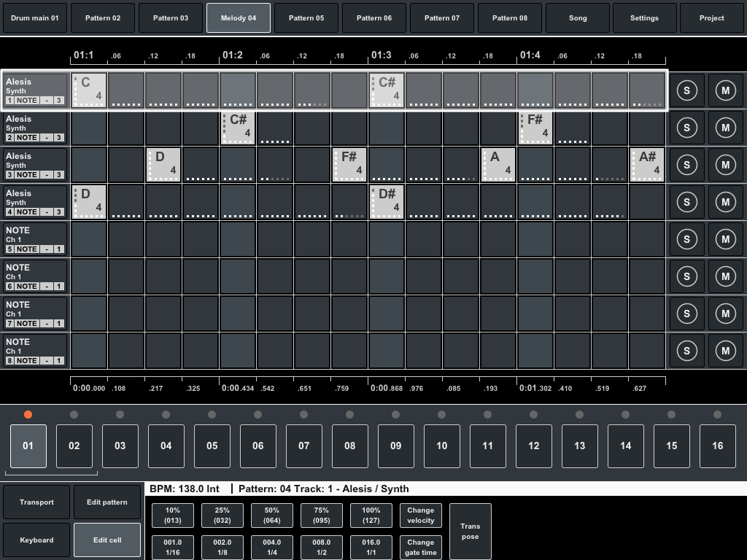
Task: Select the C# note cell at bar 01:3
Action: click(x=386, y=90)
